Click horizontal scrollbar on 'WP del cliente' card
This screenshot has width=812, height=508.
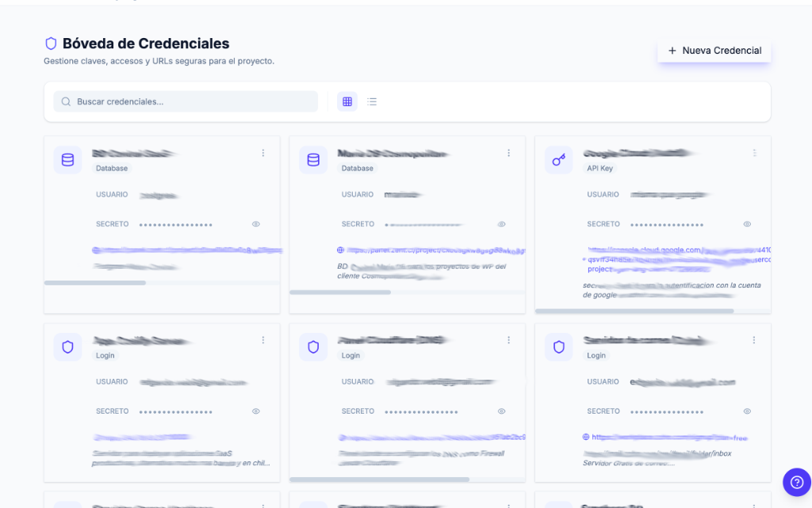(x=340, y=292)
